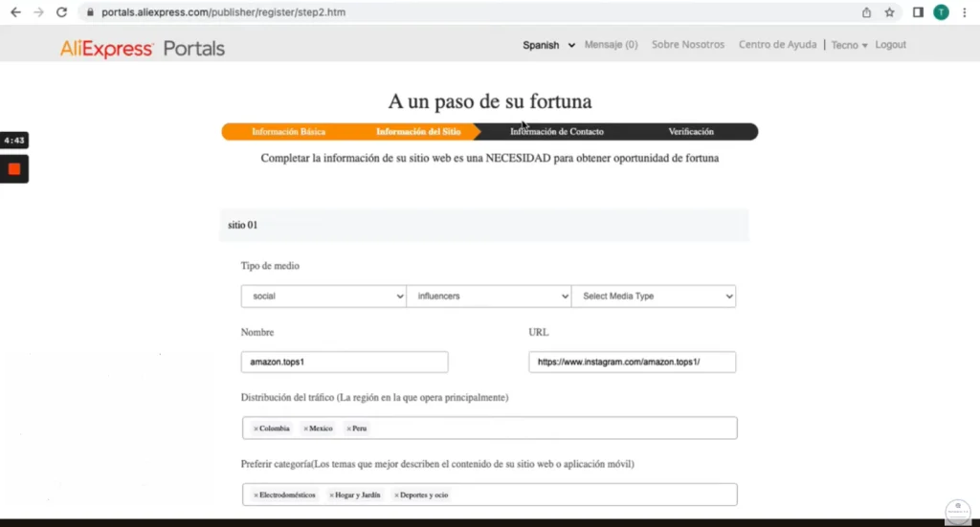Click the 4:43 recording timer
This screenshot has width=980, height=527.
point(14,141)
